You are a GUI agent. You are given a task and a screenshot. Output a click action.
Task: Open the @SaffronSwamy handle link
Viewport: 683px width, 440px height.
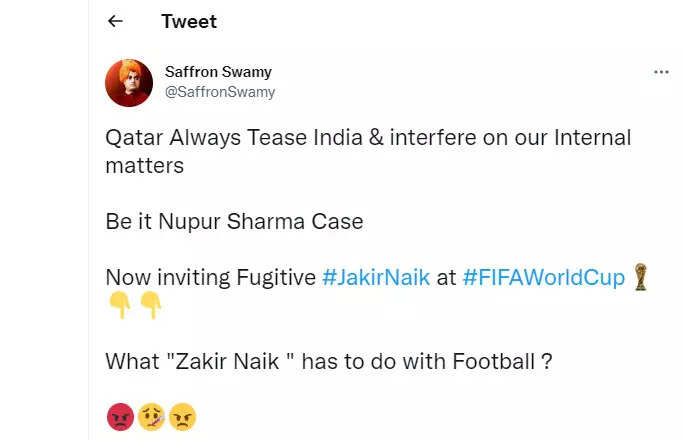click(219, 92)
